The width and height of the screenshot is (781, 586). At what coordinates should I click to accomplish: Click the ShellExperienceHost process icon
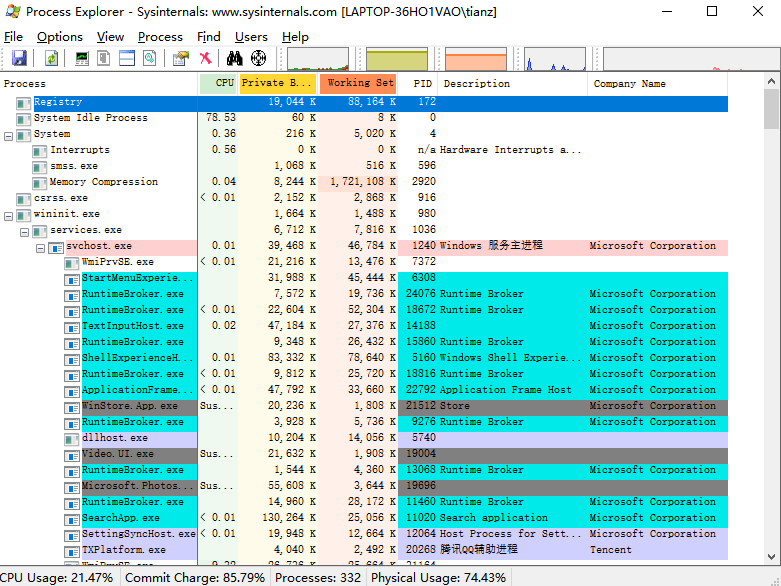(x=72, y=359)
